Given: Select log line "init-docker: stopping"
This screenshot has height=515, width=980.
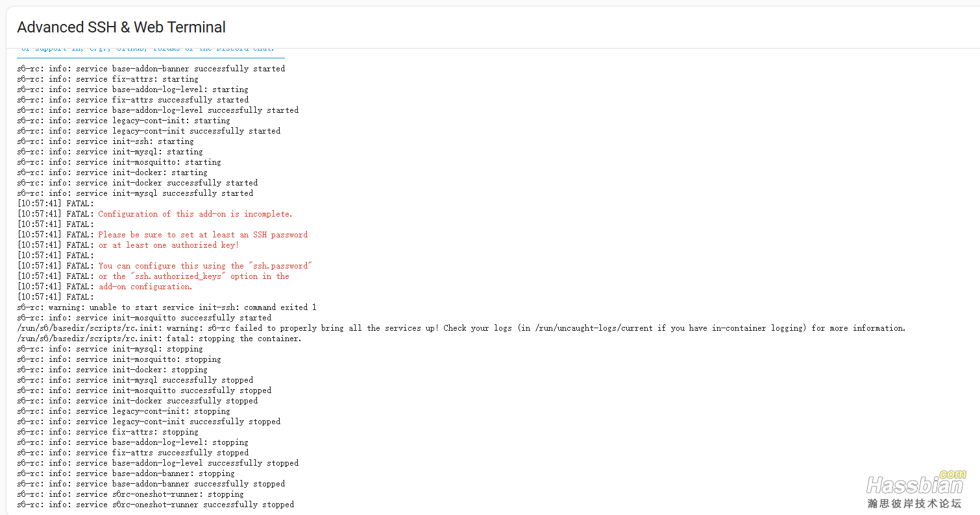Looking at the screenshot, I should (x=113, y=370).
